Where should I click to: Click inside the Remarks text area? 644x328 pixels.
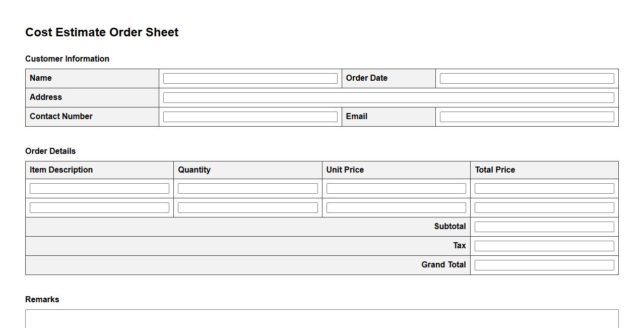321,319
